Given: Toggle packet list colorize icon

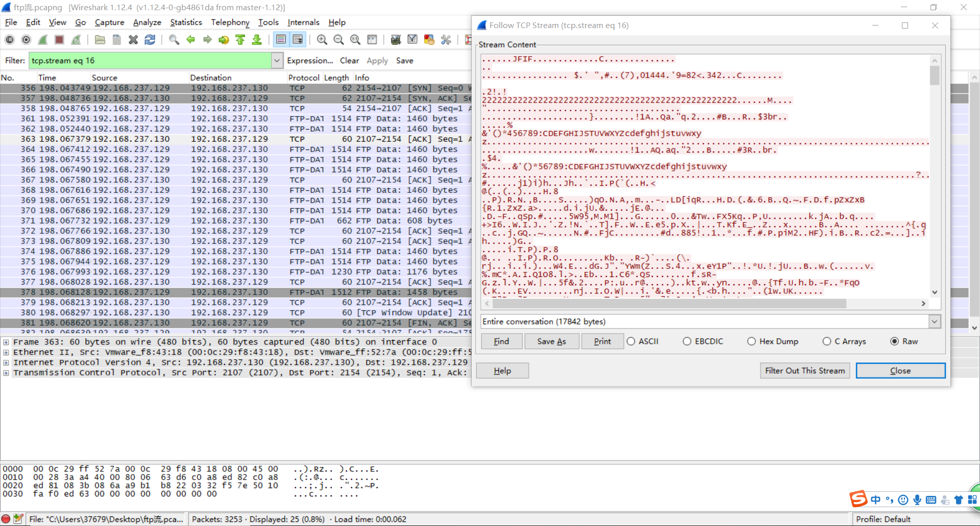Looking at the screenshot, I should [x=281, y=40].
